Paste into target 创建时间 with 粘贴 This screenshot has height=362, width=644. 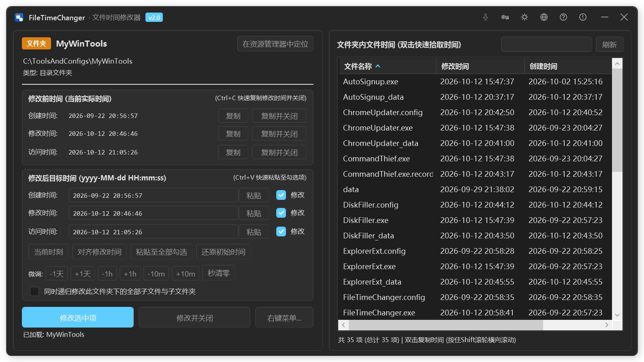(x=254, y=195)
